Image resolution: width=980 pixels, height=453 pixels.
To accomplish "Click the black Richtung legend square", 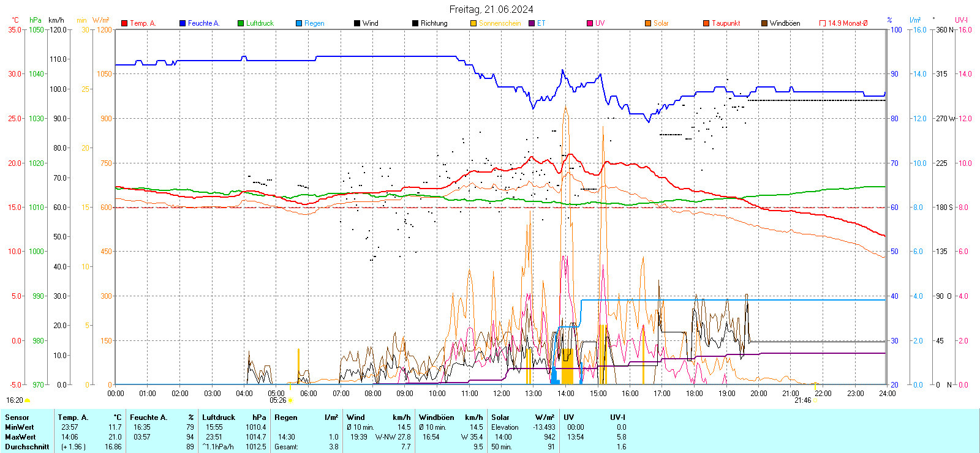I will point(415,23).
